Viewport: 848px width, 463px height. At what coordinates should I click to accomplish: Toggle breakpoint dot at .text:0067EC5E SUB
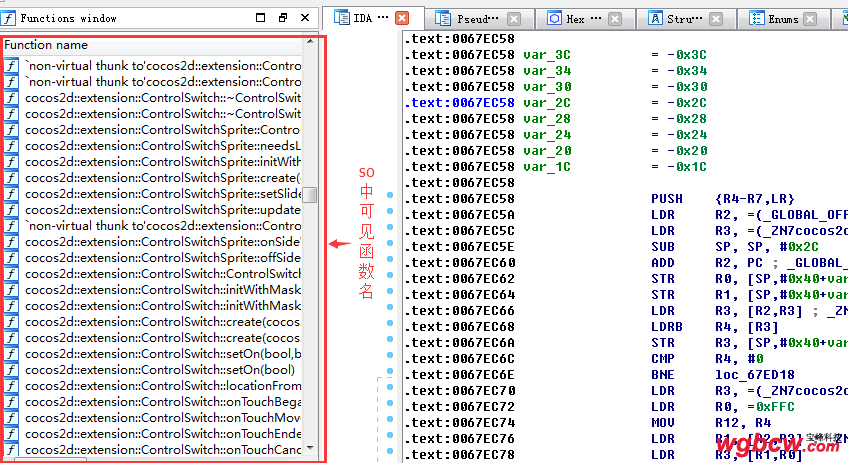coord(390,243)
